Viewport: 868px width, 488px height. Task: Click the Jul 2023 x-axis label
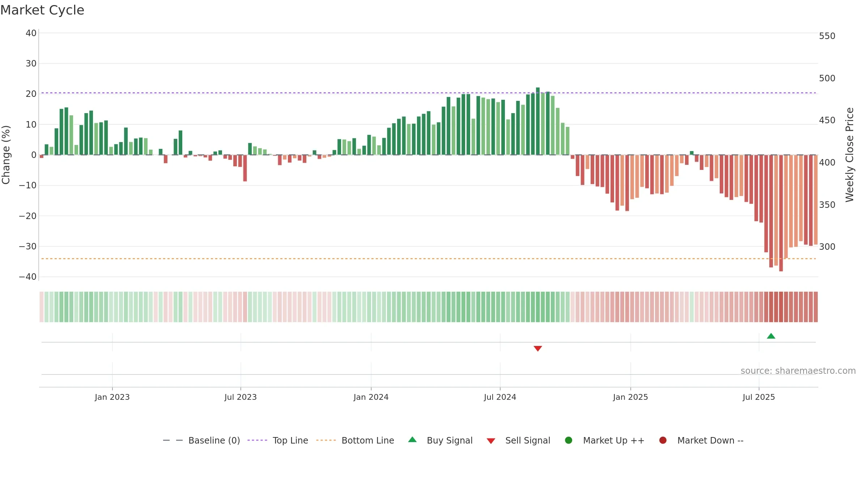pos(241,397)
